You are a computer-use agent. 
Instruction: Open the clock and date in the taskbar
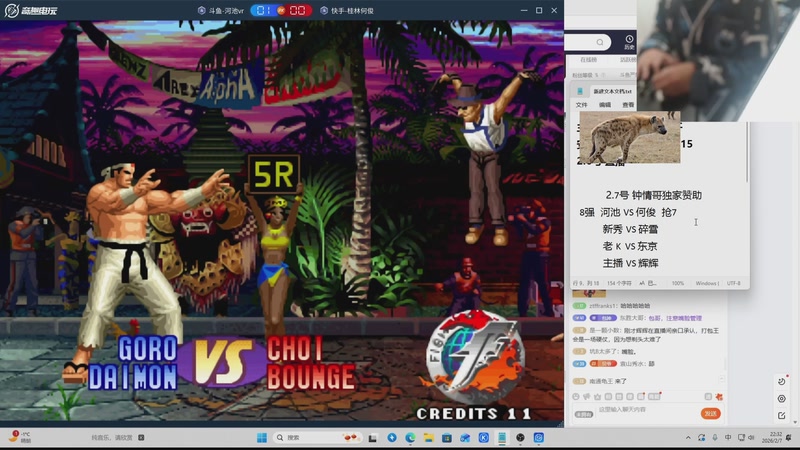[771, 437]
